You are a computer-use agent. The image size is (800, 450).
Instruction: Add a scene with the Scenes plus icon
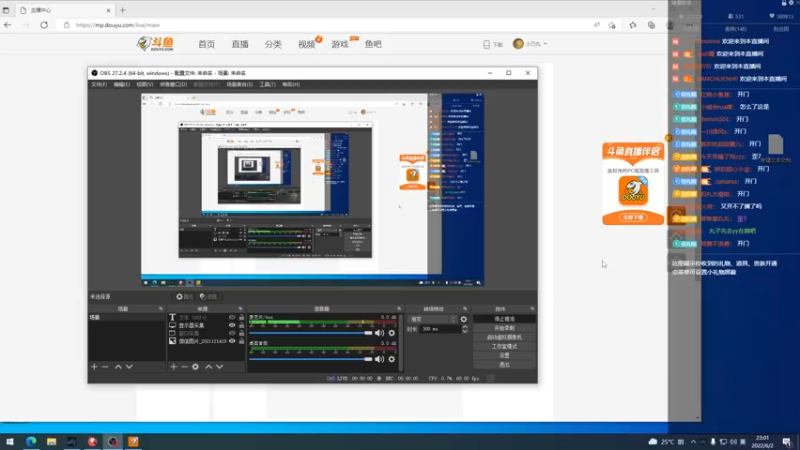pos(94,366)
